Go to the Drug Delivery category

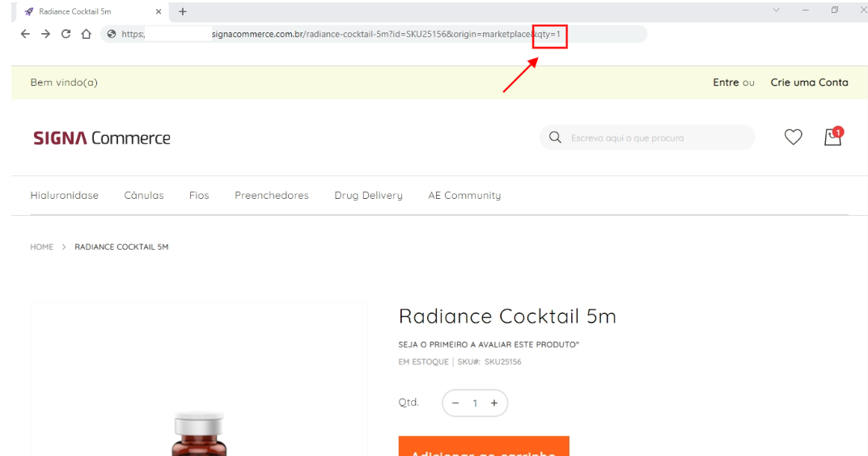pos(368,196)
